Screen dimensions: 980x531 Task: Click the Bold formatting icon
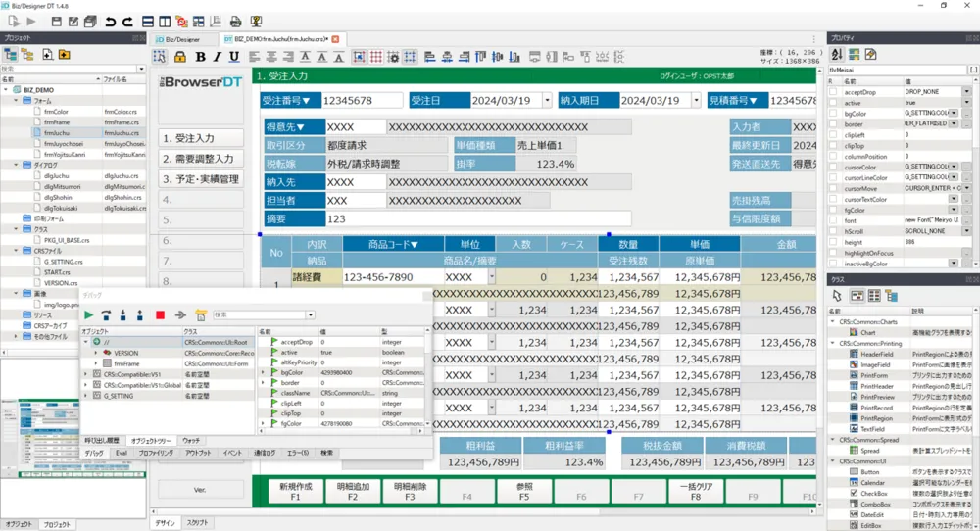200,57
